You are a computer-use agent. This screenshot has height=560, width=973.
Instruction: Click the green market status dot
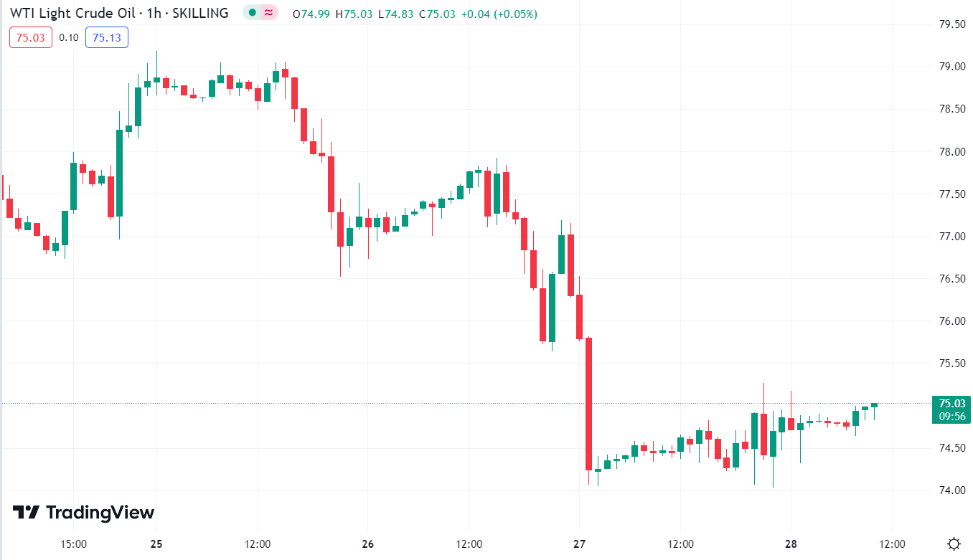(252, 13)
